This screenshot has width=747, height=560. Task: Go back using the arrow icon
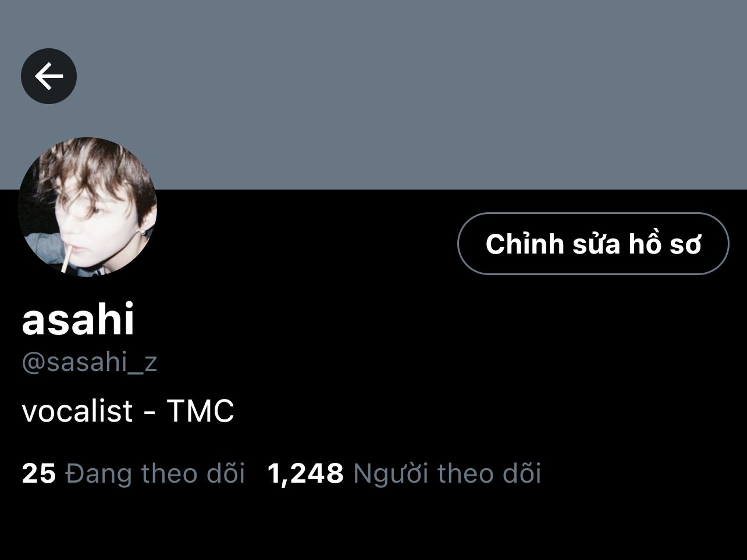[49, 76]
